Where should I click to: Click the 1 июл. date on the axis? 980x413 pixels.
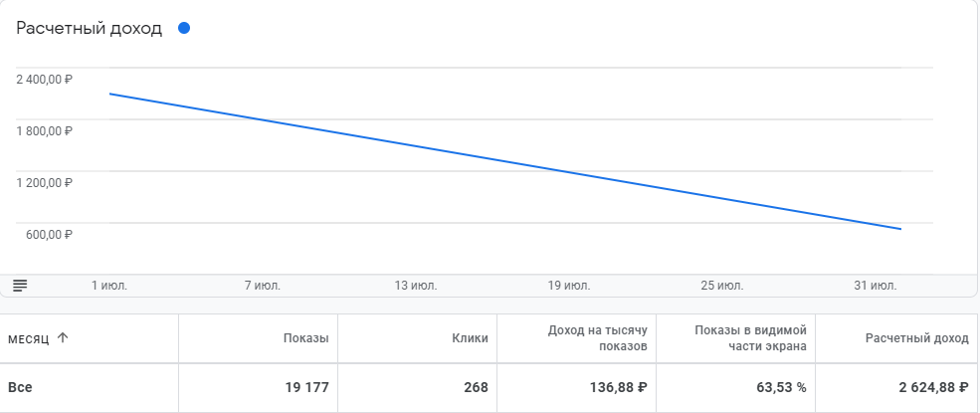pyautogui.click(x=109, y=286)
